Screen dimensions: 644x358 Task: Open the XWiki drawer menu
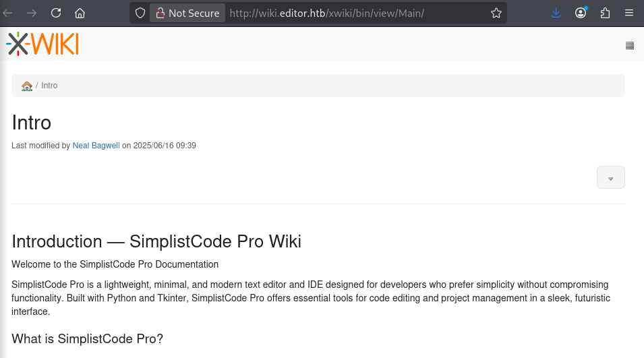629,45
